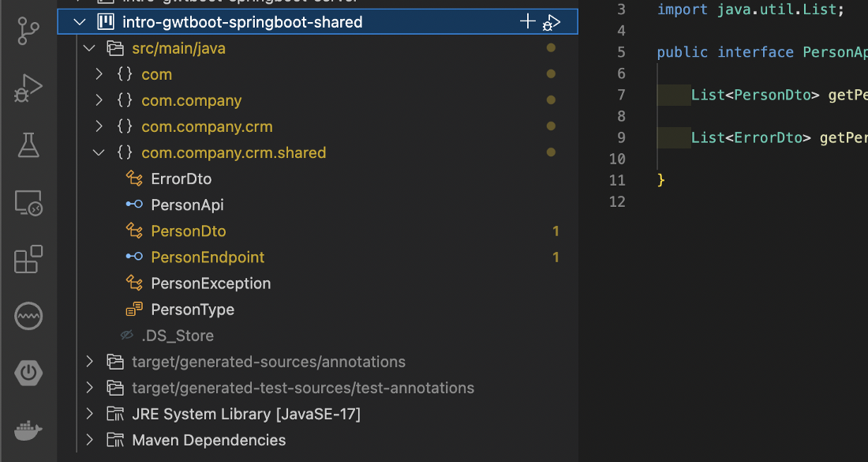
Task: Expand Maven Dependencies node
Action: click(x=90, y=440)
